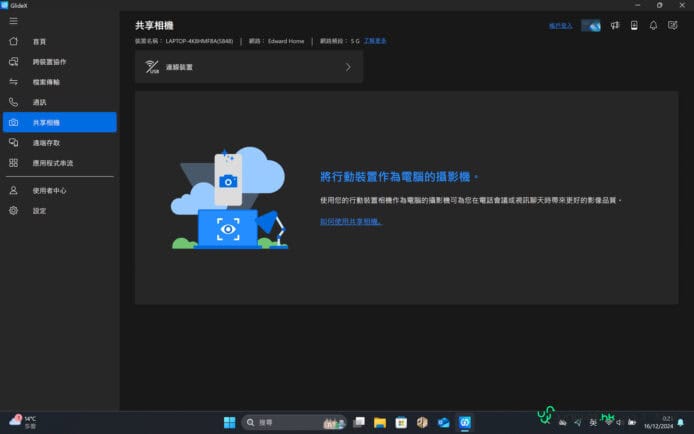Go to 檔案傳輸 (File Transfer)
Screen dimensions: 694x434
click(46, 82)
